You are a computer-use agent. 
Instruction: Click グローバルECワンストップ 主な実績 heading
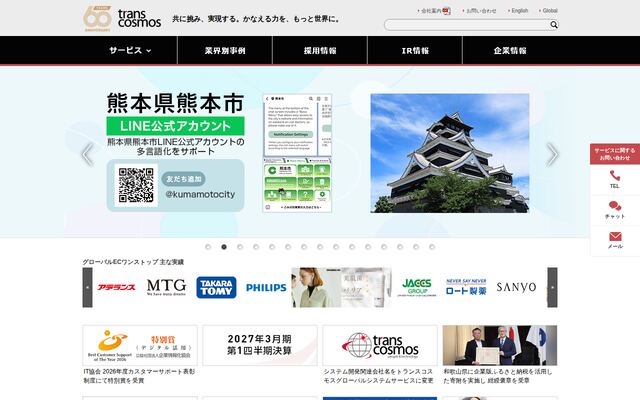click(x=133, y=262)
